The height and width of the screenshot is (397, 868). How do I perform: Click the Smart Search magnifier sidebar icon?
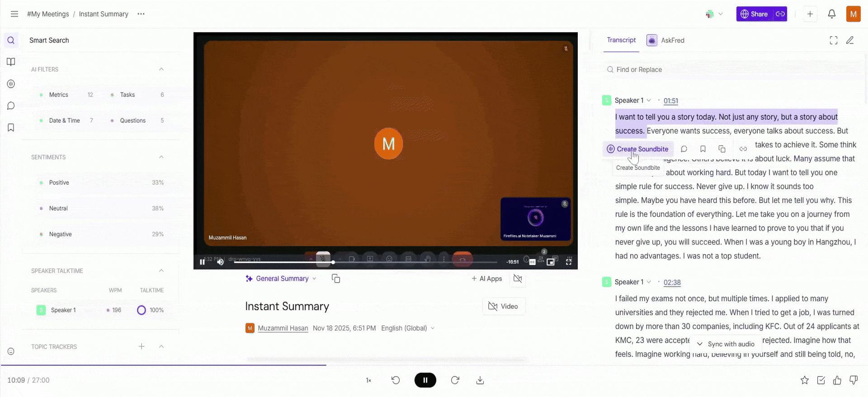pyautogui.click(x=11, y=40)
